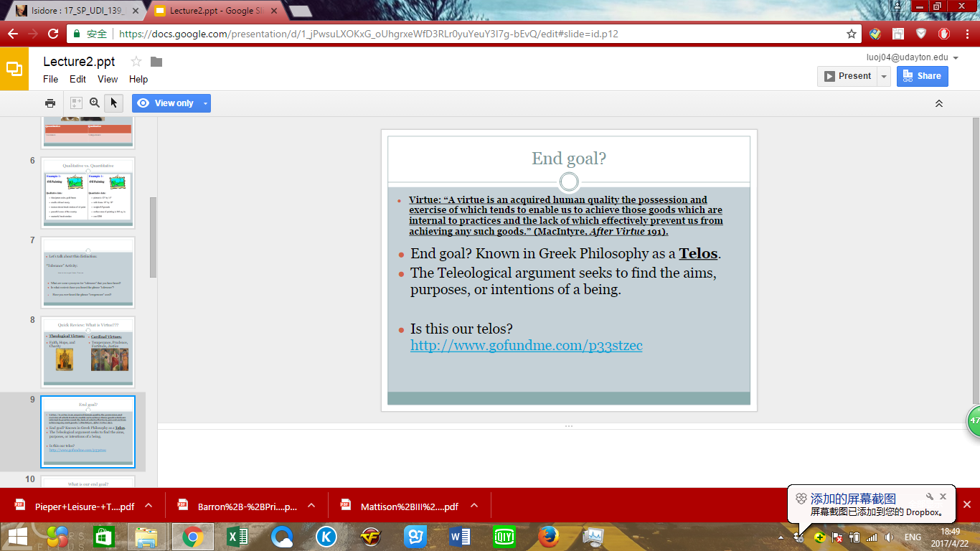Open account dropdown for luoj04@udayton.edu
The height and width of the screenshot is (551, 980).
tap(956, 57)
